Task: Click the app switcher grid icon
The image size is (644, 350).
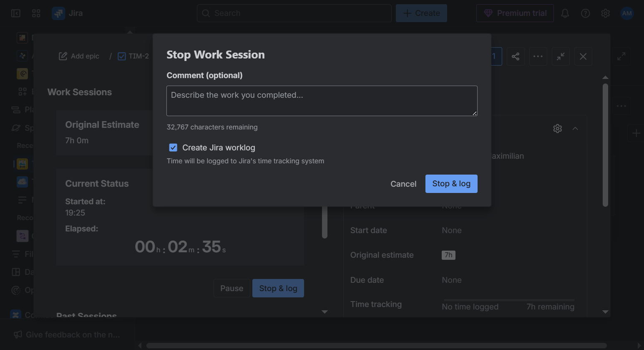Action: (36, 13)
